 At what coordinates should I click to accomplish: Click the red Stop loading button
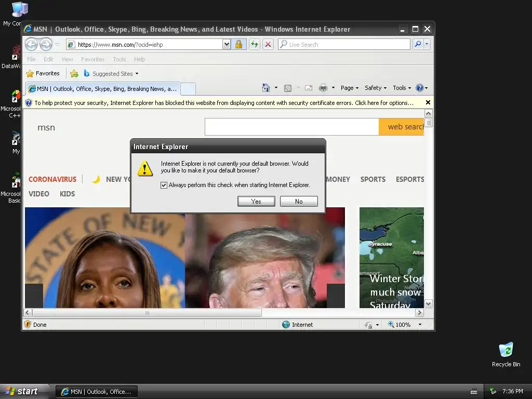click(x=268, y=44)
